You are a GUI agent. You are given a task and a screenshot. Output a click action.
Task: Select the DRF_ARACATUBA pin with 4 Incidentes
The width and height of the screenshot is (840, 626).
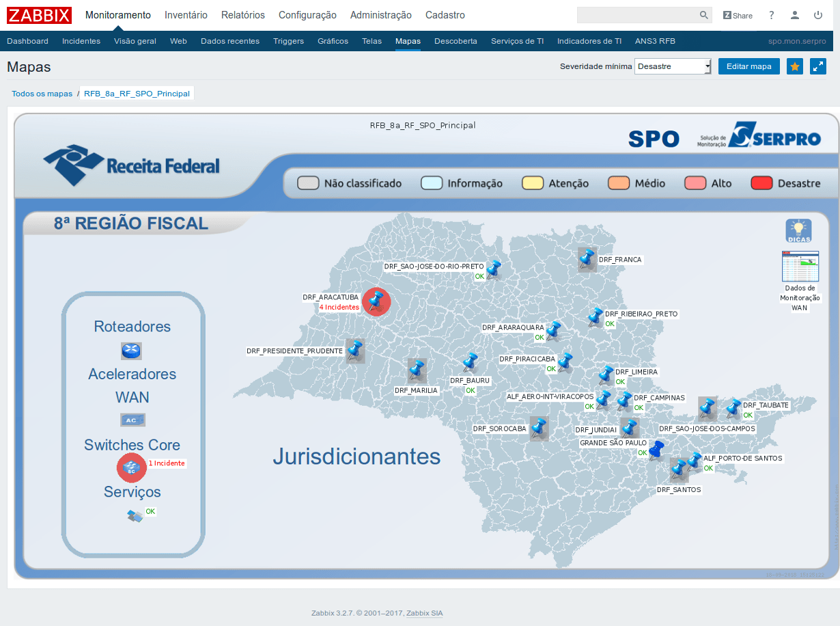(x=376, y=301)
